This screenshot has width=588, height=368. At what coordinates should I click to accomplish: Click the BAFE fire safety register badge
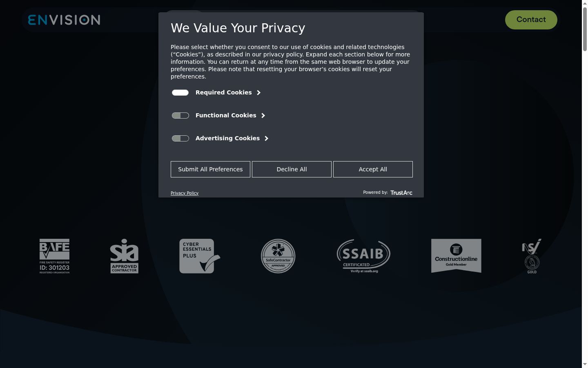[54, 256]
